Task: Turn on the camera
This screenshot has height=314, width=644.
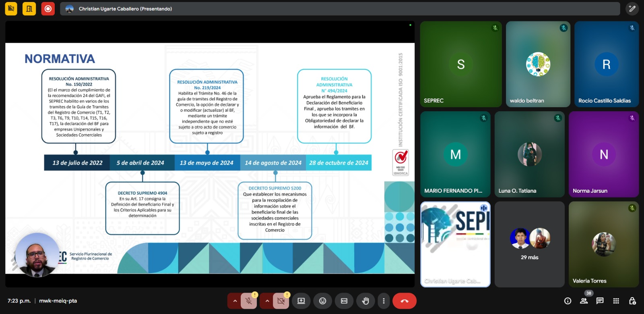Action: point(281,301)
